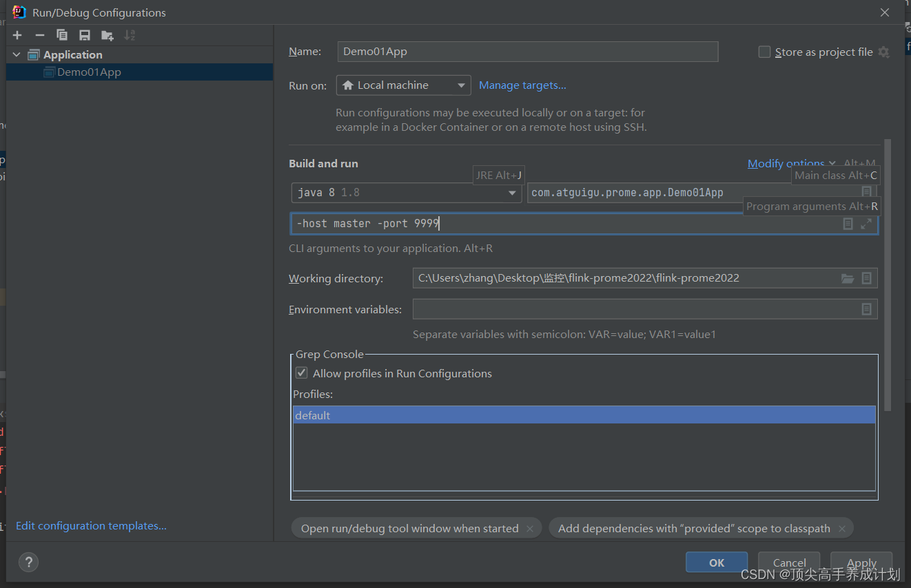Viewport: 911px width, 588px height.
Task: Open the JRE version dropdown
Action: (512, 193)
